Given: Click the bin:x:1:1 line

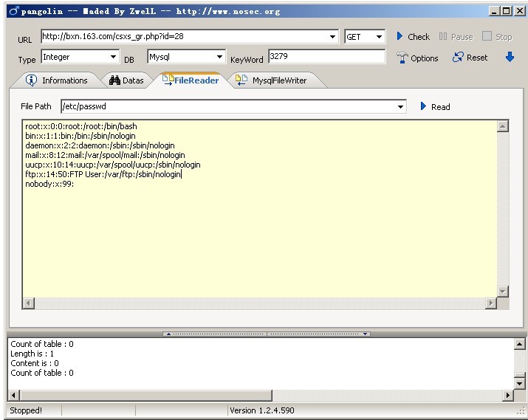Looking at the screenshot, I should pyautogui.click(x=80, y=136).
